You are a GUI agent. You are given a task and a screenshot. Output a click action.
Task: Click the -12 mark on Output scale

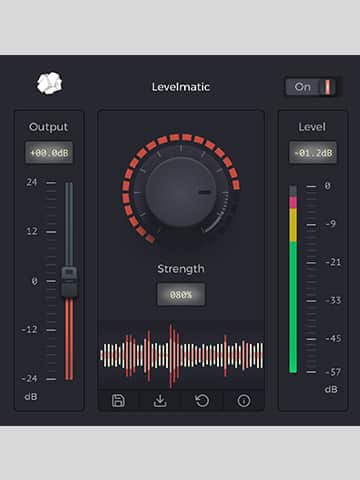[29, 330]
